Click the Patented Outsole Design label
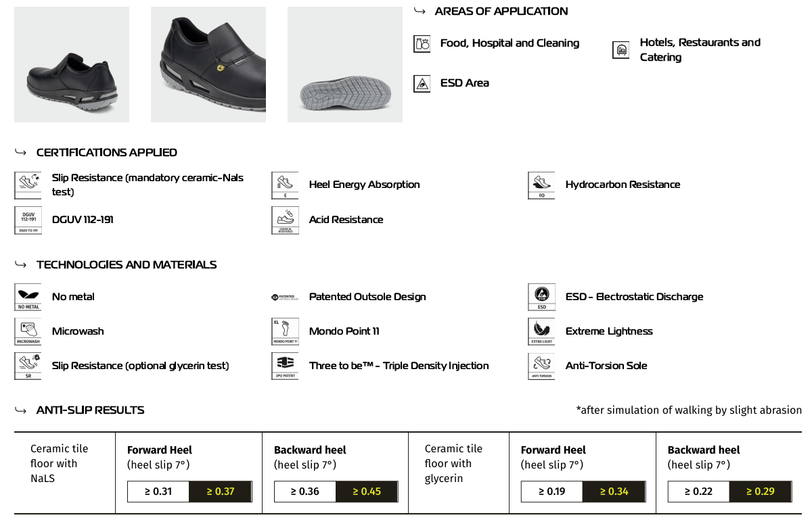The height and width of the screenshot is (528, 812). (367, 297)
